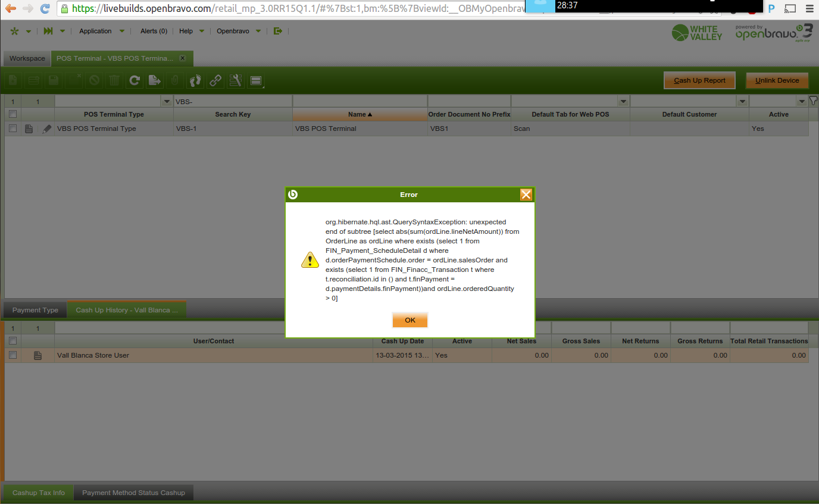Click the Chrome cast icon

coord(790,9)
